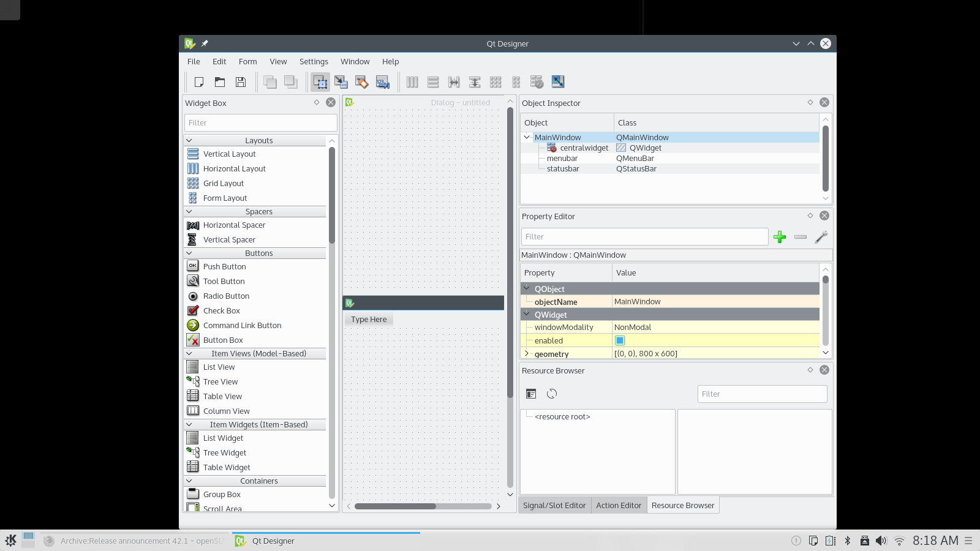Toggle the enabled property checkbox

click(620, 340)
